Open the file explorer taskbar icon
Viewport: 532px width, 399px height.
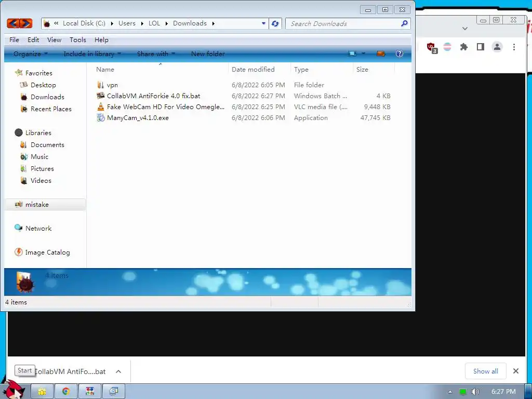(x=42, y=392)
